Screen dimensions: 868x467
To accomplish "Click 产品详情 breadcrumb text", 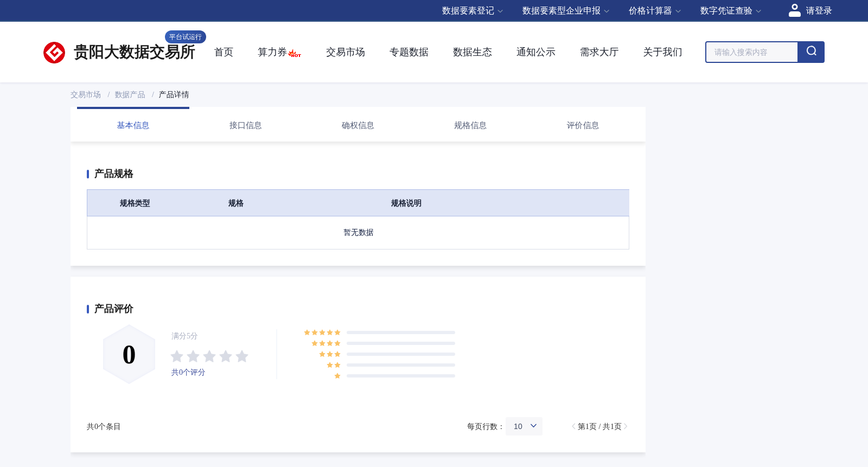I will point(174,94).
